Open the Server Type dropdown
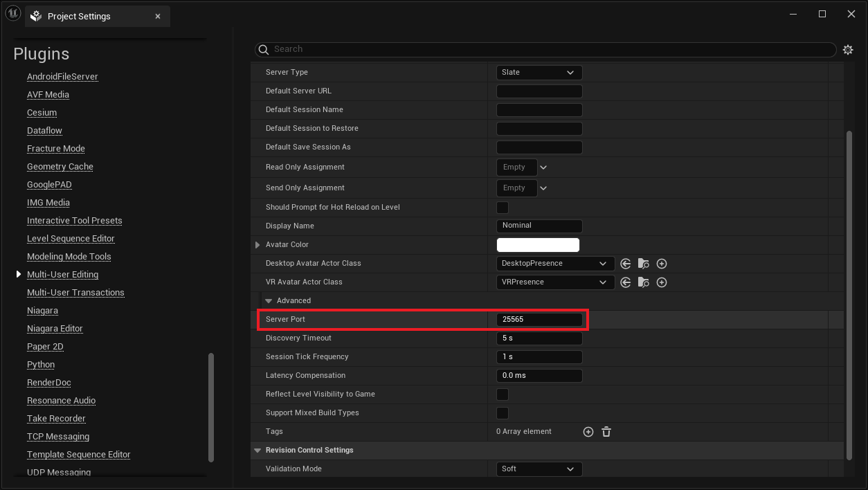Image resolution: width=868 pixels, height=490 pixels. [x=539, y=73]
